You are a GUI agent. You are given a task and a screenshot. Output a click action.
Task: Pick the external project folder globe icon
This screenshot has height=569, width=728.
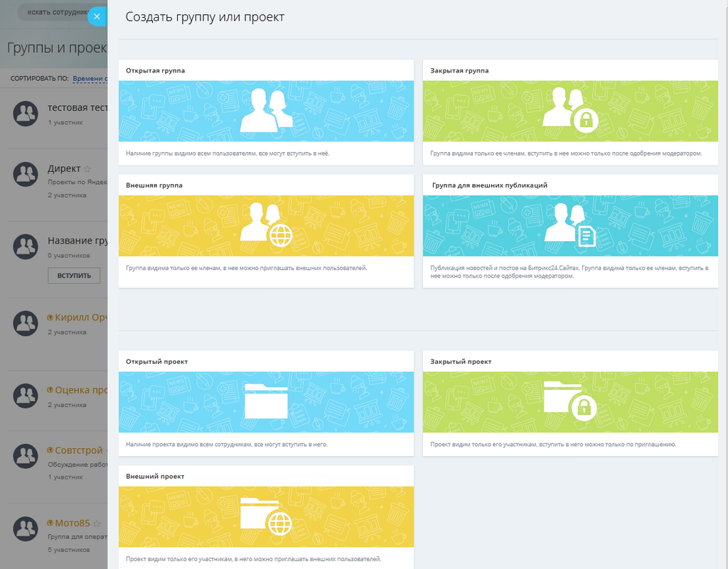click(x=266, y=516)
